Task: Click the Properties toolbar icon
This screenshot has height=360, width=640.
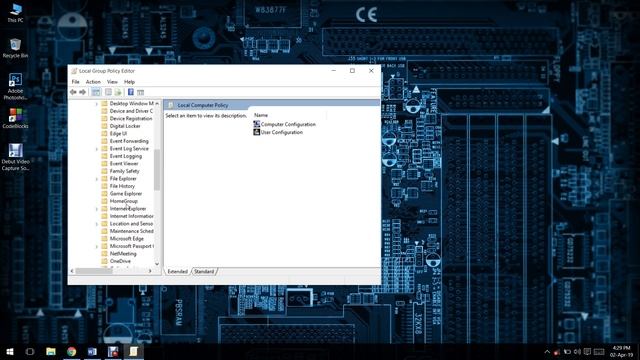Action: click(x=108, y=92)
